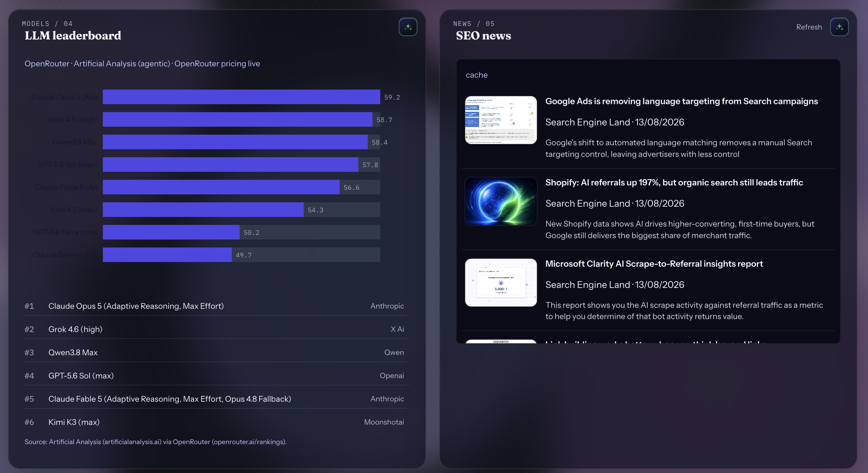Click the 'LLM leaderboard' heading
The height and width of the screenshot is (473, 868).
tap(73, 36)
